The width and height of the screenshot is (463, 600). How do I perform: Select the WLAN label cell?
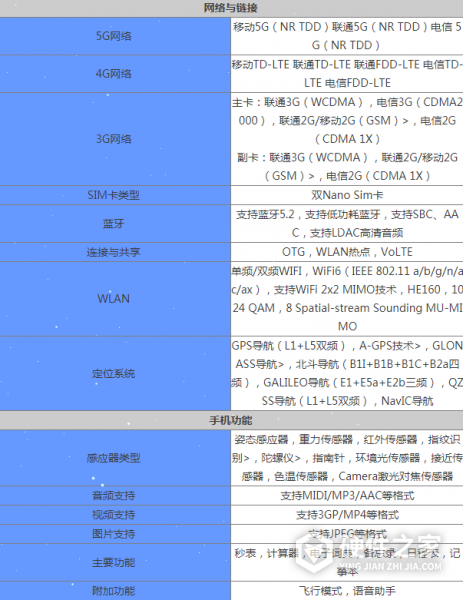tap(115, 298)
